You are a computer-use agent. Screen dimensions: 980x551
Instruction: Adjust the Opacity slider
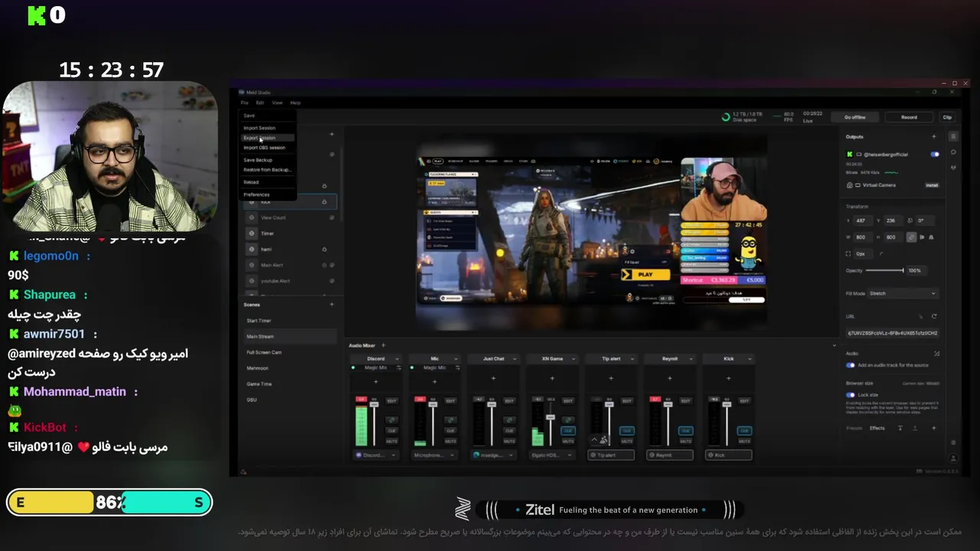tap(887, 270)
